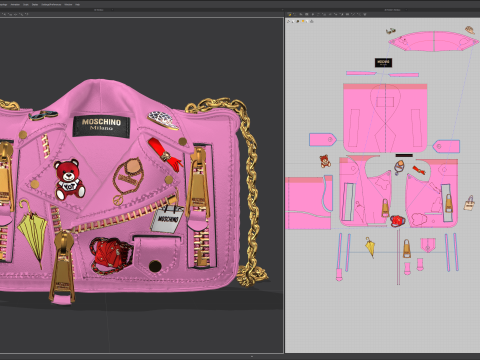Screen dimensions: 480x360
Task: Select the sunglasses graphic in 2D window
Action: point(391,31)
